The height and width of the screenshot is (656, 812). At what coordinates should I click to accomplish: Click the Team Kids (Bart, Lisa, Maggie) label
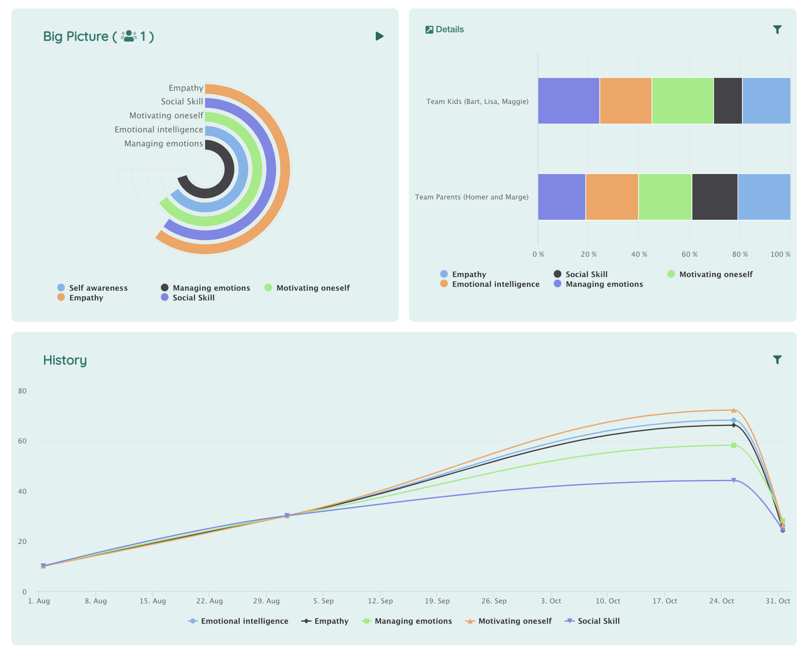(477, 101)
